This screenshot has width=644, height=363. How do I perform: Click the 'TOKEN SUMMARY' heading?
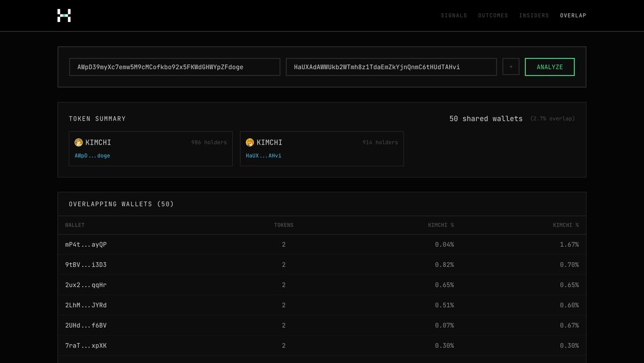click(x=97, y=118)
